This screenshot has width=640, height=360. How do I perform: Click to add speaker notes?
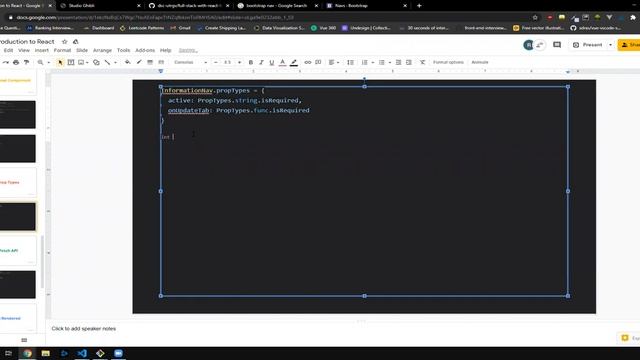click(x=84, y=329)
